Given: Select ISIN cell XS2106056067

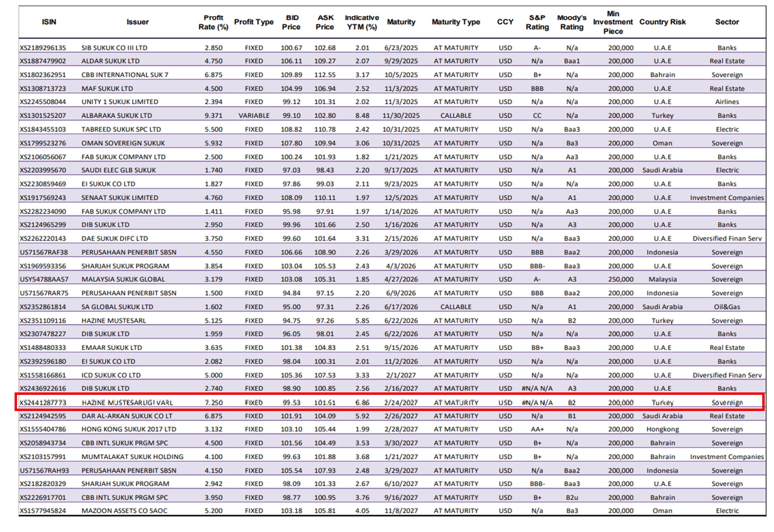Looking at the screenshot, I should 43,157.
